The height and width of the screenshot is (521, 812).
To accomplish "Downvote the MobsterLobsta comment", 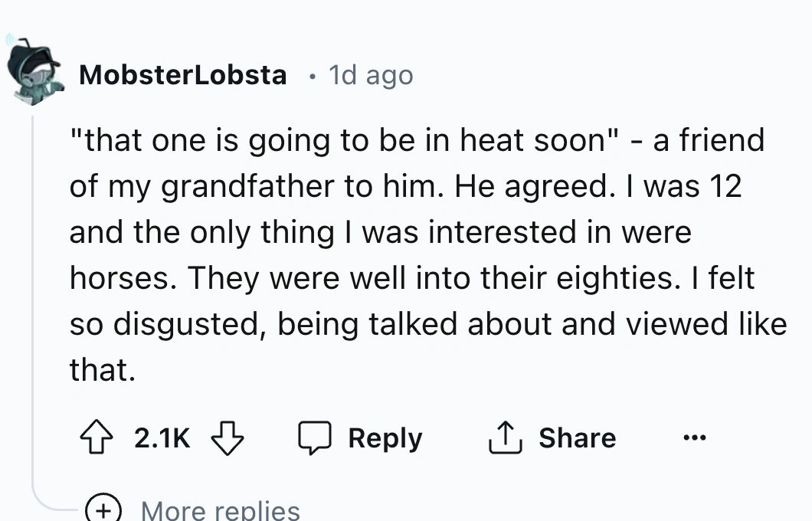I will pos(228,437).
